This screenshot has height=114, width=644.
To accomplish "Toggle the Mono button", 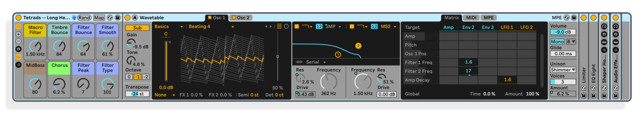I will click(x=557, y=42).
